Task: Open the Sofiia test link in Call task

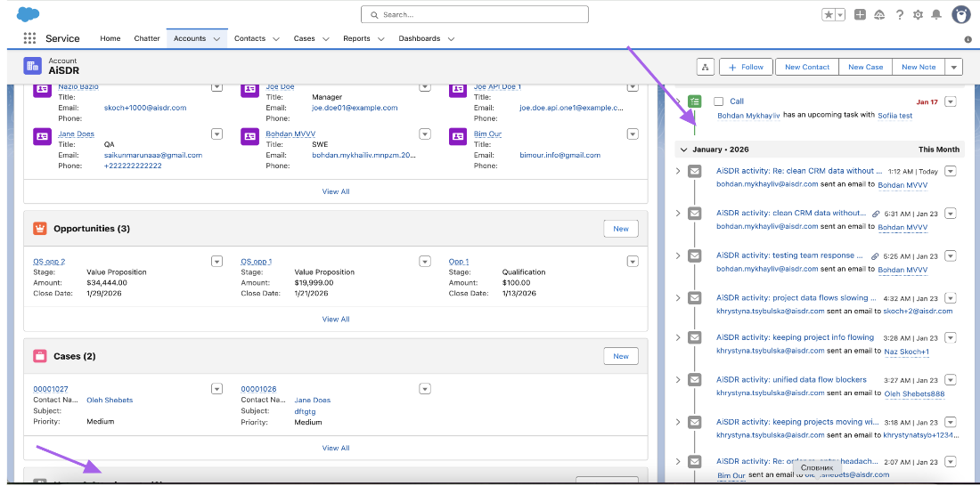Action: (x=895, y=116)
